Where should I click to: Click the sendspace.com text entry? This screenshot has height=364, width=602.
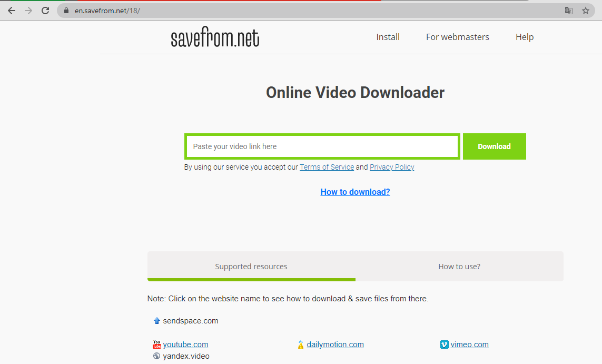[191, 321]
